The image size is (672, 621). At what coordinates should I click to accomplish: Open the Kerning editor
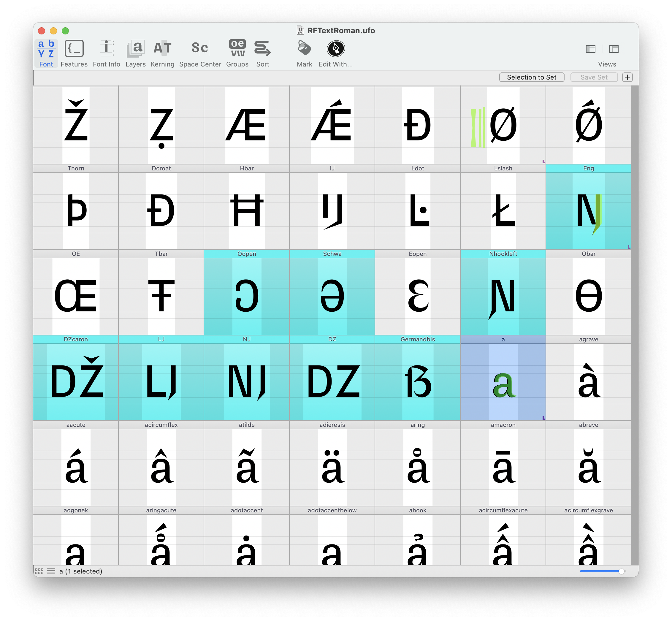click(162, 49)
